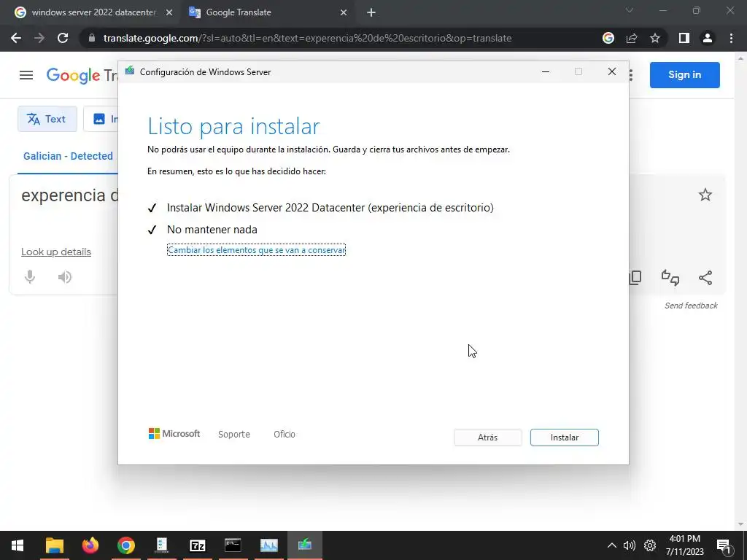This screenshot has width=747, height=560.
Task: Click the Sign in button
Action: coord(684,75)
